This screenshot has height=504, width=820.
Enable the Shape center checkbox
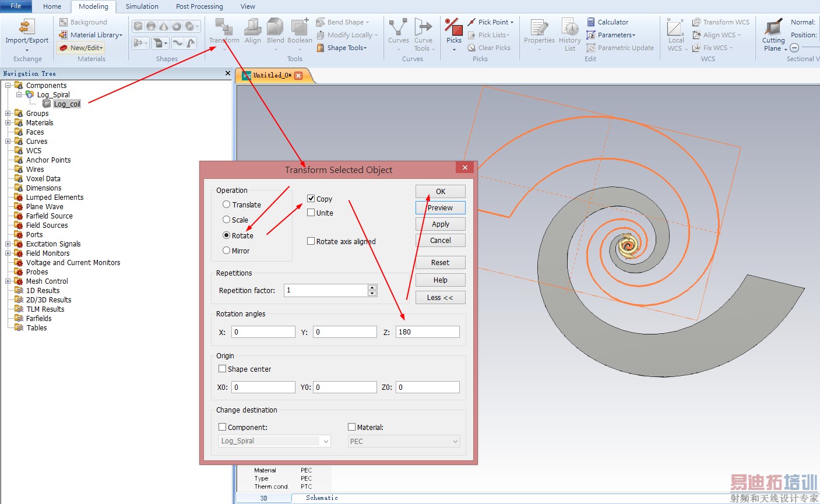pos(223,369)
